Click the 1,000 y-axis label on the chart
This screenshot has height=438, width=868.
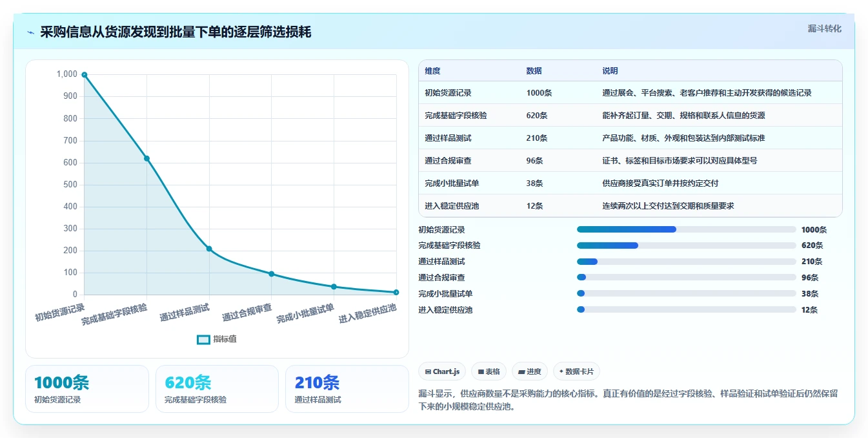point(67,74)
